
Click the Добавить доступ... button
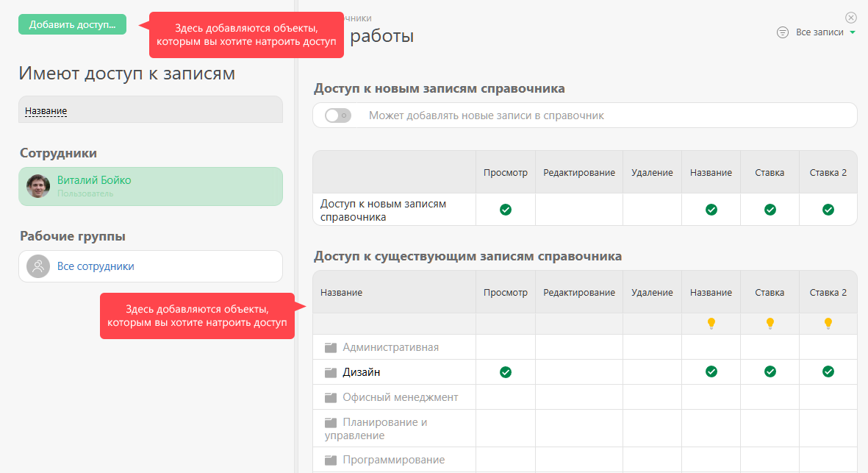73,24
